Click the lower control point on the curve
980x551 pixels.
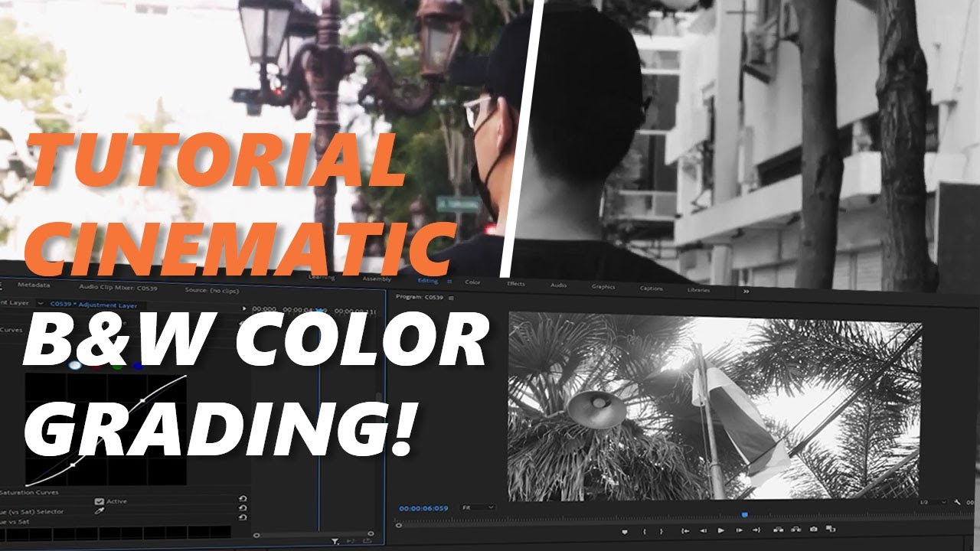[72, 465]
